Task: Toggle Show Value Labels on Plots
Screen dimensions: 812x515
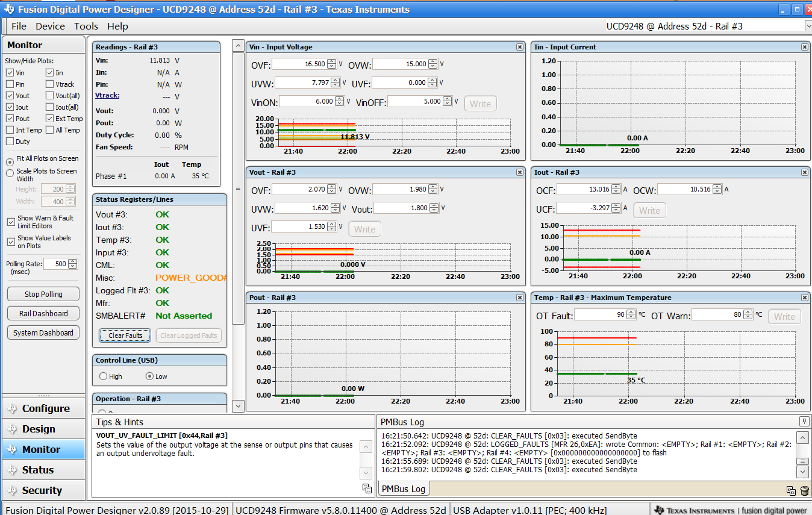Action: point(11,242)
